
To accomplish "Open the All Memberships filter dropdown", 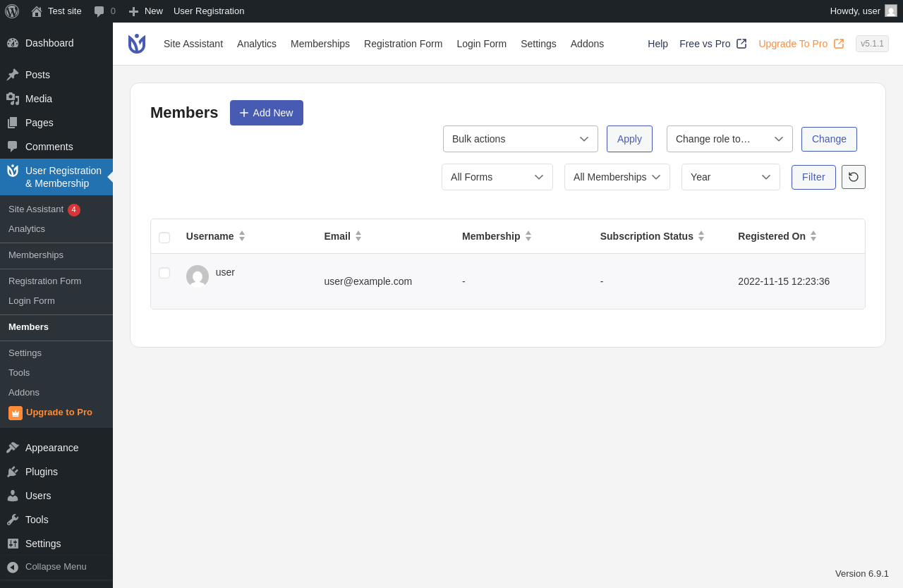I will pyautogui.click(x=617, y=177).
